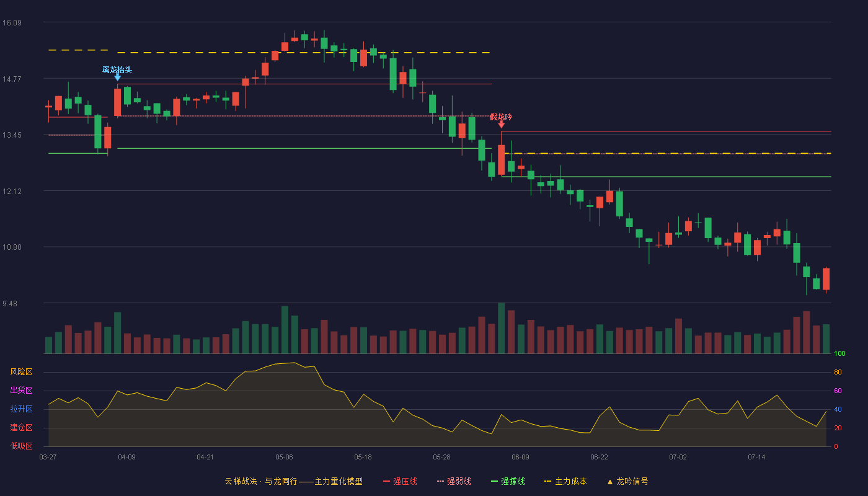The height and width of the screenshot is (496, 868).
Task: Toggle the 龙吟信号 legend entry
Action: 627,481
